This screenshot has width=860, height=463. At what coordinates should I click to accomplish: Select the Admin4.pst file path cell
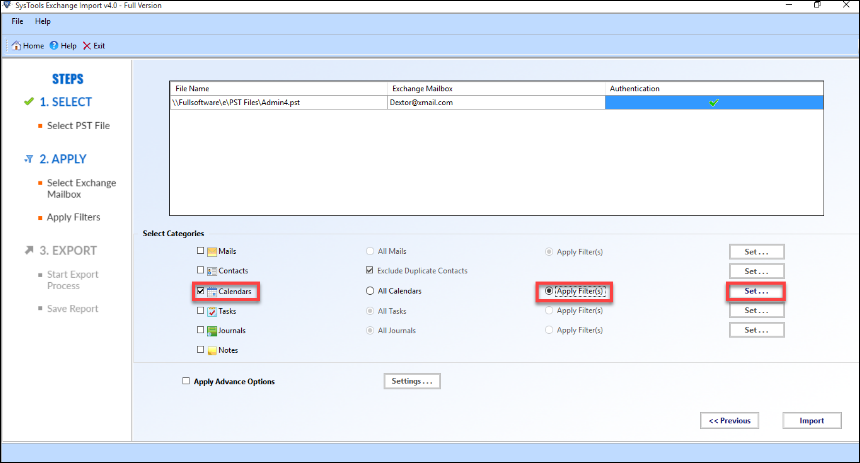coord(279,103)
